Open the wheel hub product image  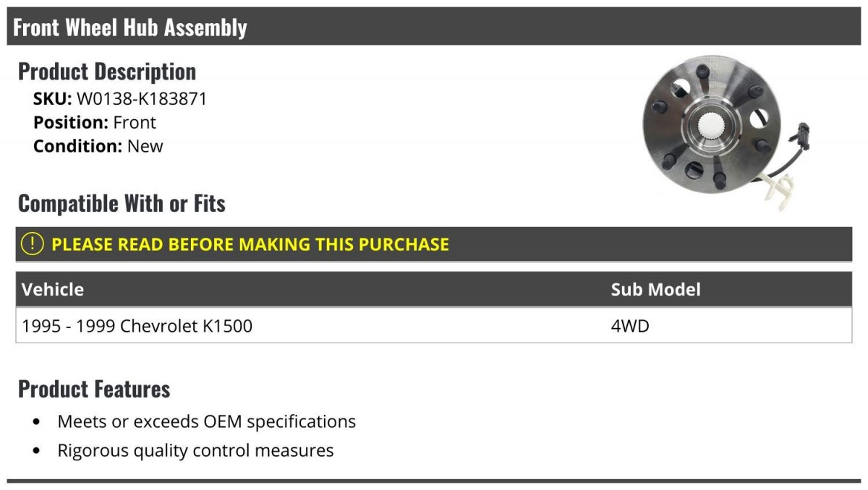tap(712, 130)
